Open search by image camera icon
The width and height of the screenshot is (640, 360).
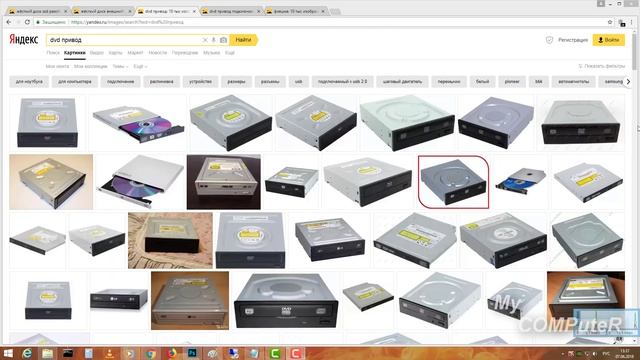(223, 40)
